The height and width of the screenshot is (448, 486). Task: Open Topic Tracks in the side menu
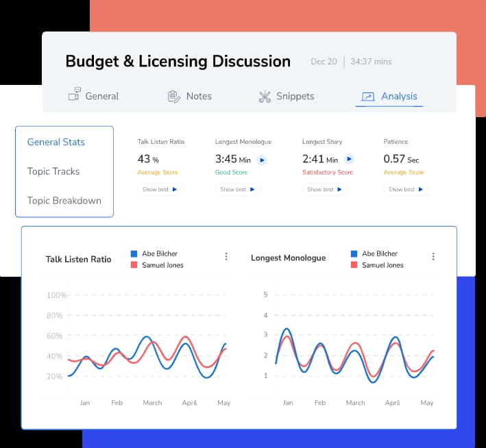[53, 171]
